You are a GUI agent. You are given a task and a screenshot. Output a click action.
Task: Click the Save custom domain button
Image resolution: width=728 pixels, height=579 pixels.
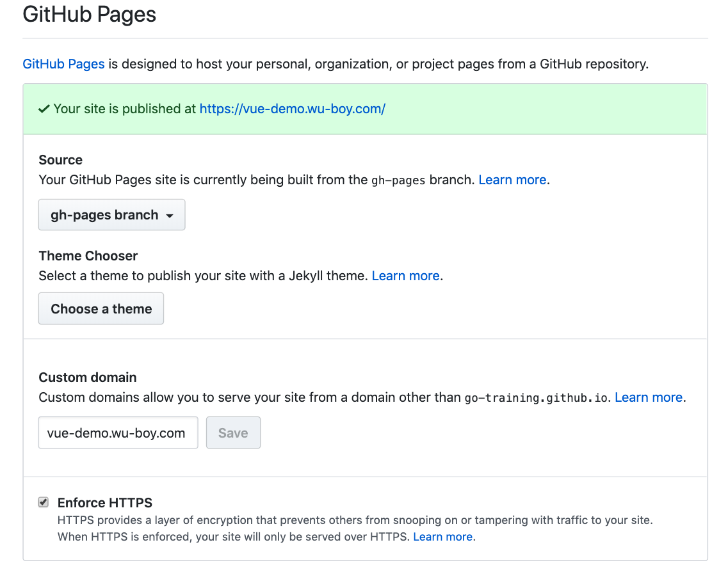coord(234,433)
